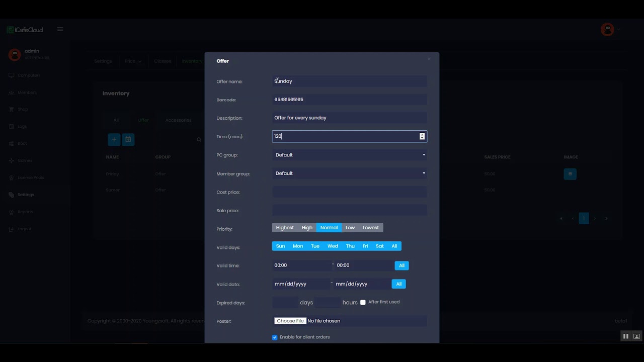This screenshot has width=644, height=362.
Task: Go to the next page arrow
Action: 595,218
